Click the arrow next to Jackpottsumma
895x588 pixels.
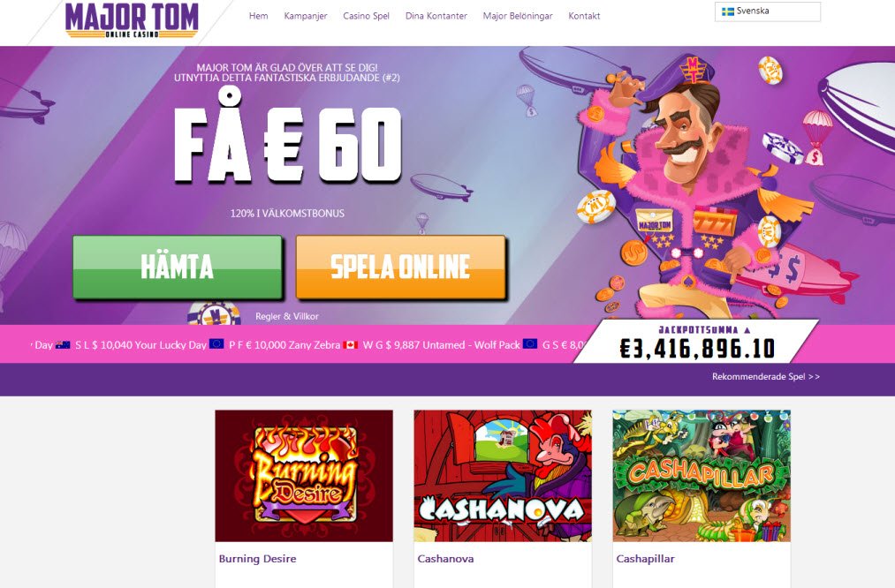[747, 330]
